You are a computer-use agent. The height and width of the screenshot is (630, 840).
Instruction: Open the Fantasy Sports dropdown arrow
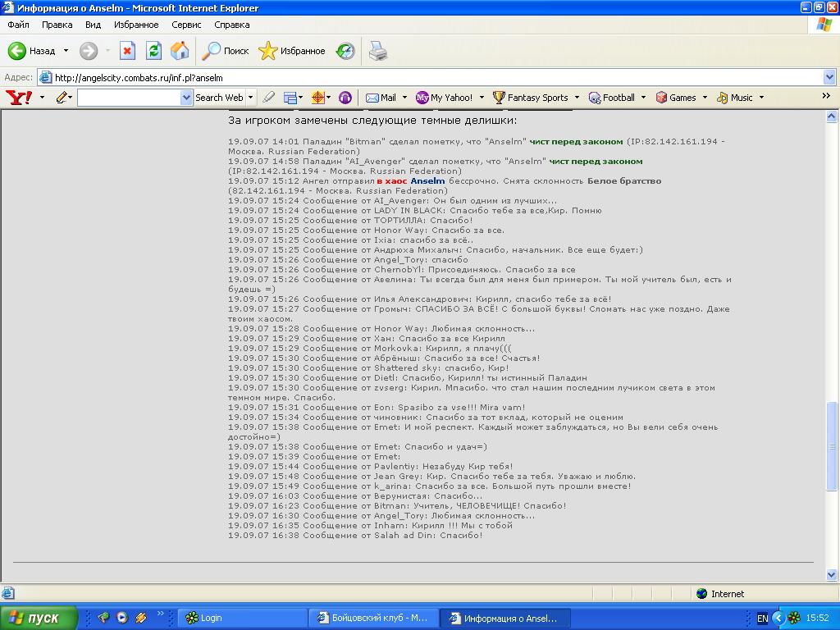tap(577, 98)
